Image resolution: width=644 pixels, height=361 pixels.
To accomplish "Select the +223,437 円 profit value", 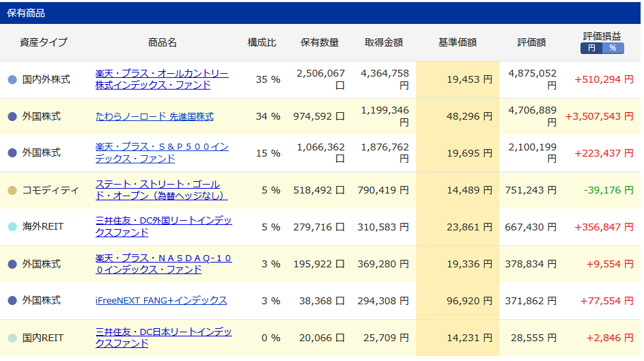I will (x=604, y=153).
